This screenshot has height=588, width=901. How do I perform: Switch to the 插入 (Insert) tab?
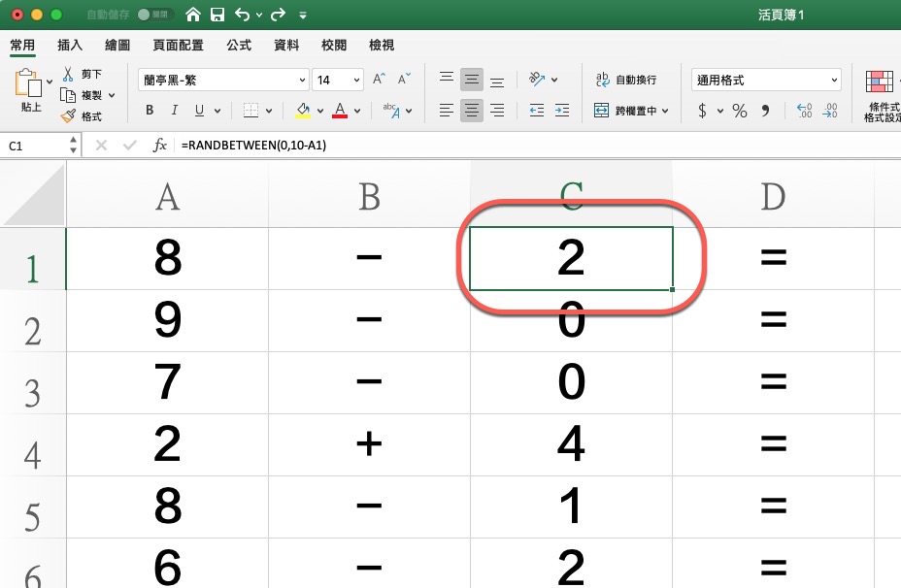[70, 45]
